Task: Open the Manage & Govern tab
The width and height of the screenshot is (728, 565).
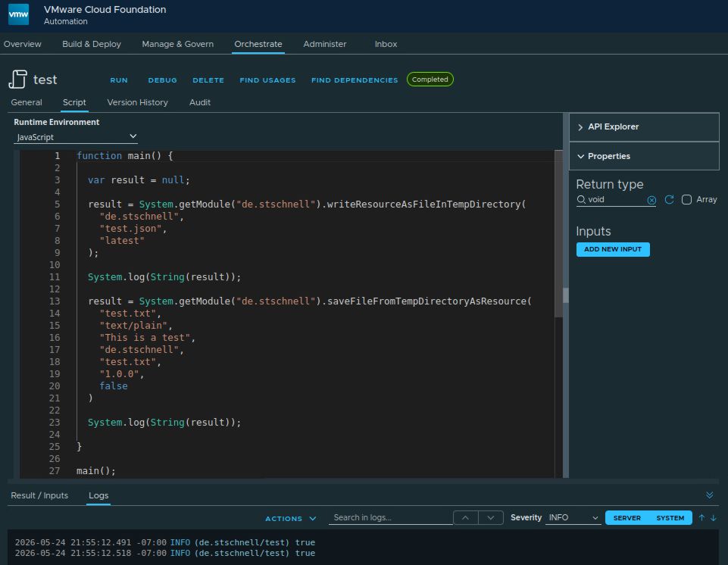Action: (178, 44)
